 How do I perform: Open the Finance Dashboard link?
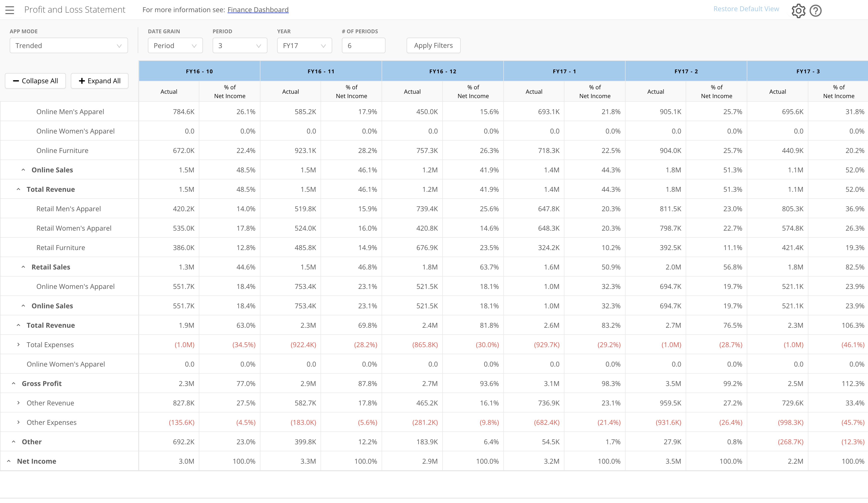coord(258,10)
